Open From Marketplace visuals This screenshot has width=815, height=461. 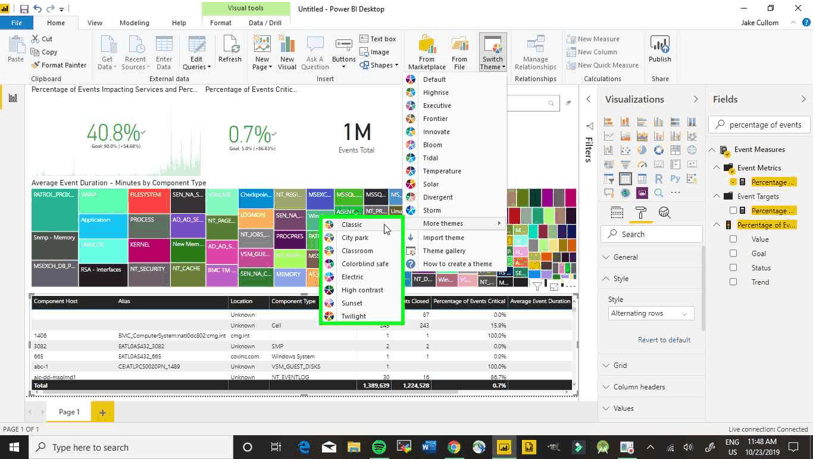click(x=427, y=52)
